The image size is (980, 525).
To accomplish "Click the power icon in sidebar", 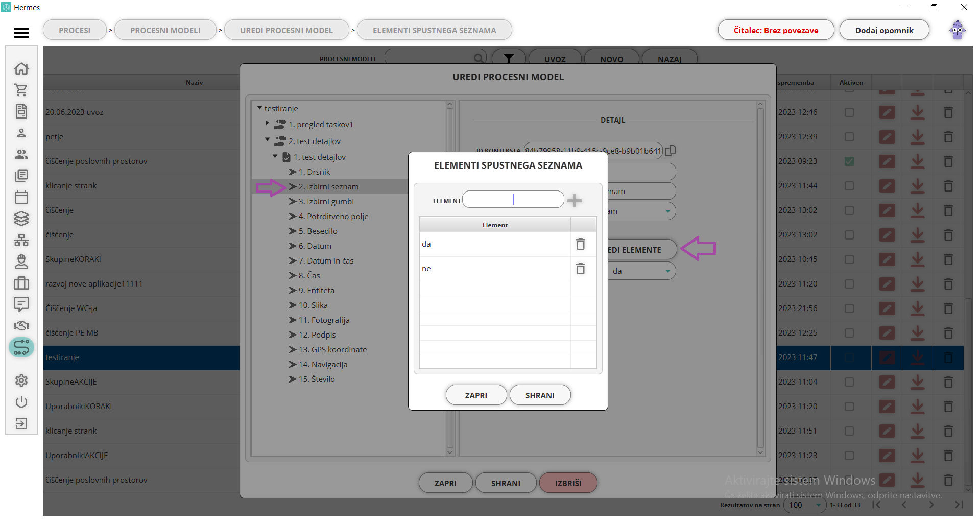I will click(21, 402).
